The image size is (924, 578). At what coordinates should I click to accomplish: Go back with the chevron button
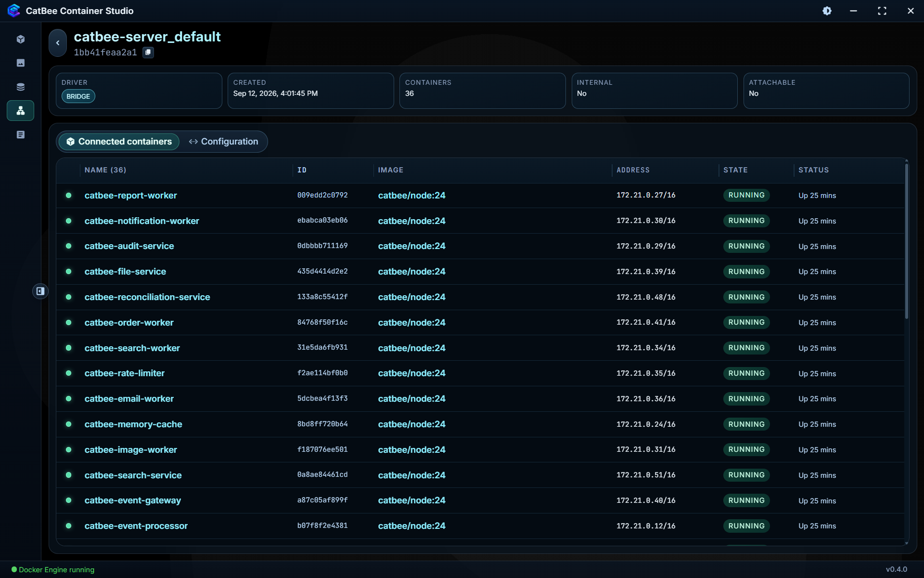[x=58, y=43]
